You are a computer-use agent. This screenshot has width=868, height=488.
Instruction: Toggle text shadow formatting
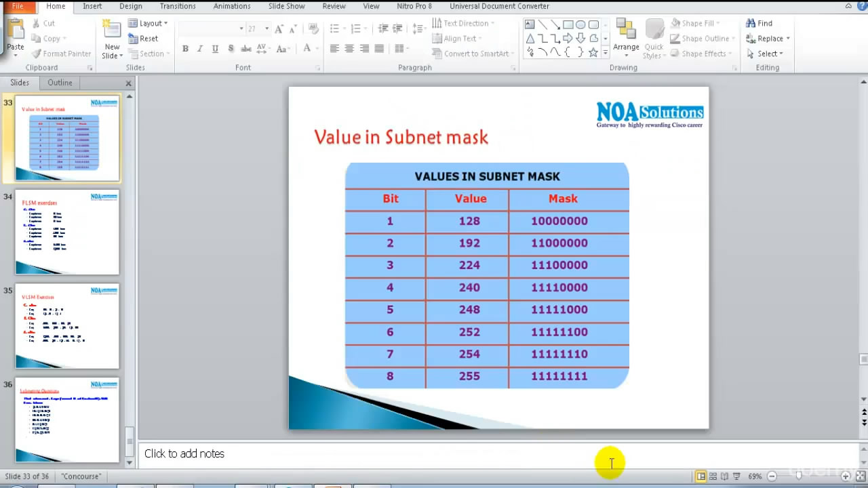click(231, 49)
